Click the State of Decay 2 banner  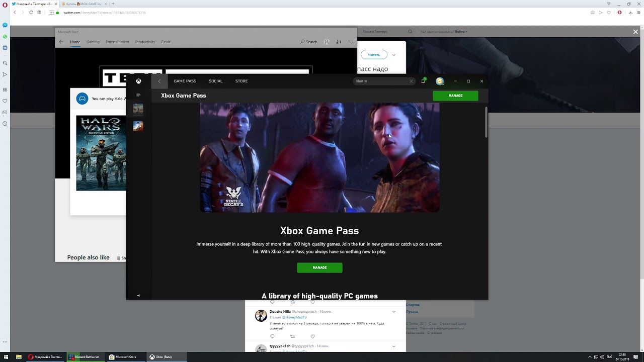tap(319, 157)
